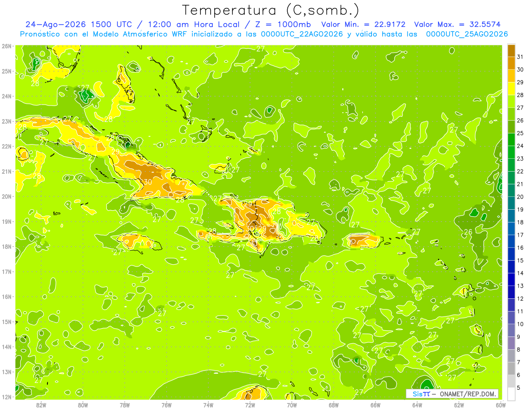Click the 60W longitude axis label

(x=501, y=405)
